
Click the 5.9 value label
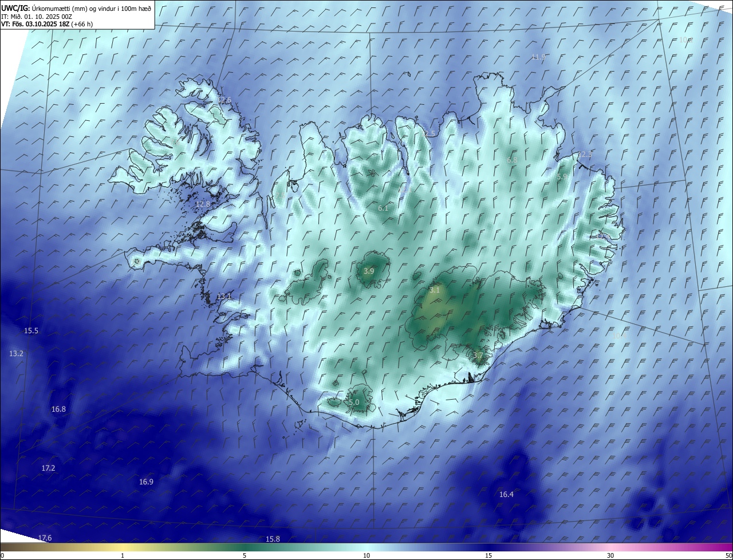562,178
